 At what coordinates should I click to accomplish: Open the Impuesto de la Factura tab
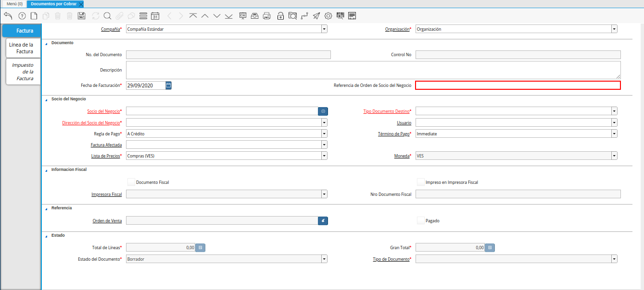23,72
